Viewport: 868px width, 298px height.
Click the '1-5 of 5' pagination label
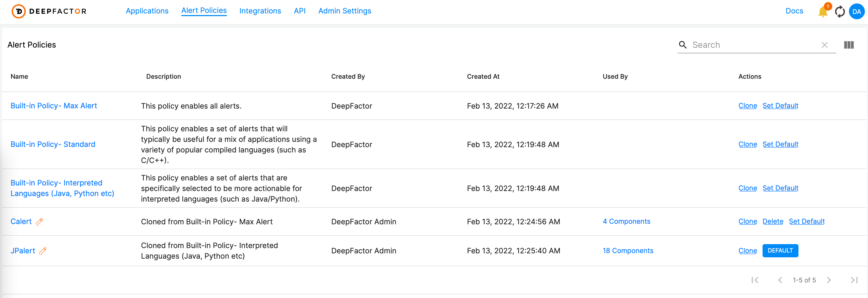tap(804, 280)
